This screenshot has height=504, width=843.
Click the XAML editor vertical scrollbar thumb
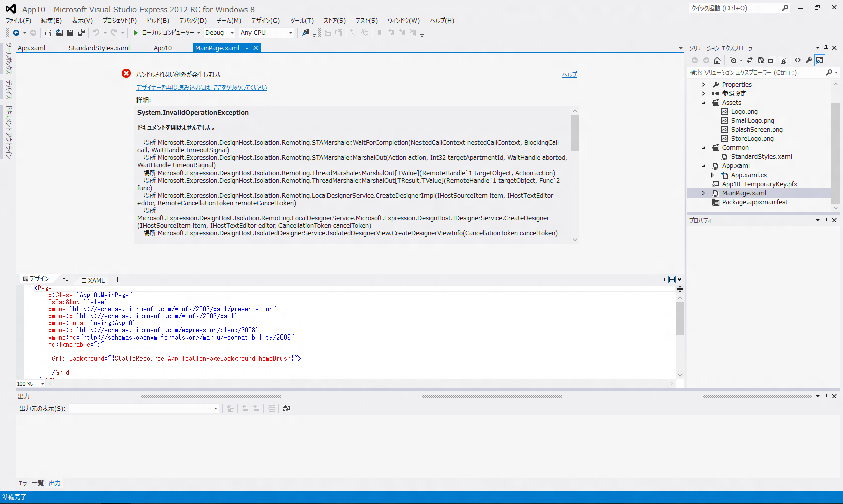pos(680,318)
